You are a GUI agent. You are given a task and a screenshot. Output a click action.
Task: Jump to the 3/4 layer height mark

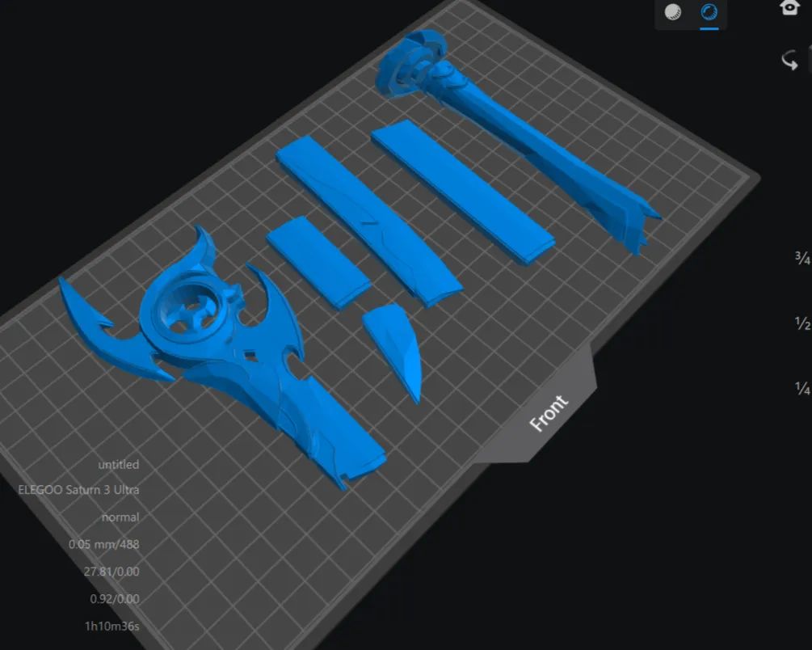[x=802, y=258]
